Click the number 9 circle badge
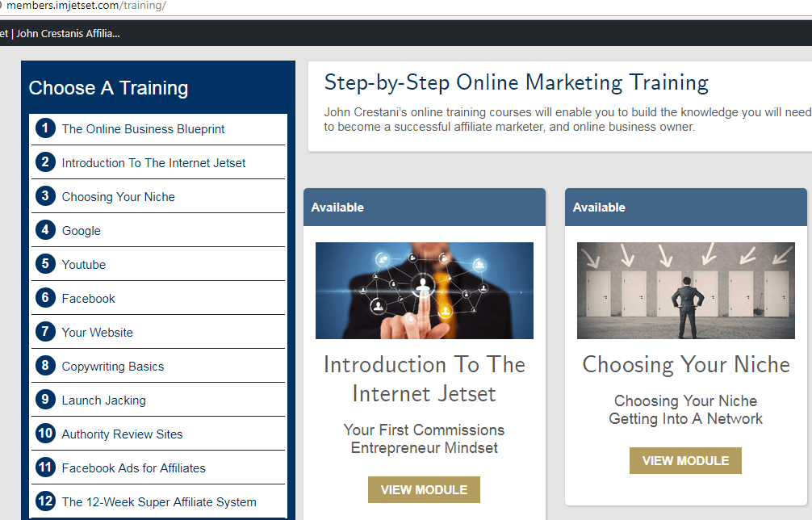 [x=45, y=400]
